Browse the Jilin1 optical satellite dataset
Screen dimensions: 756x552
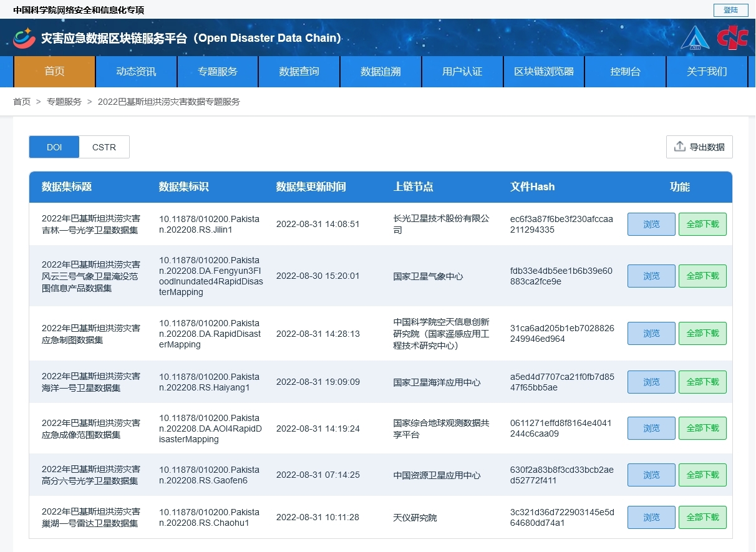(651, 224)
